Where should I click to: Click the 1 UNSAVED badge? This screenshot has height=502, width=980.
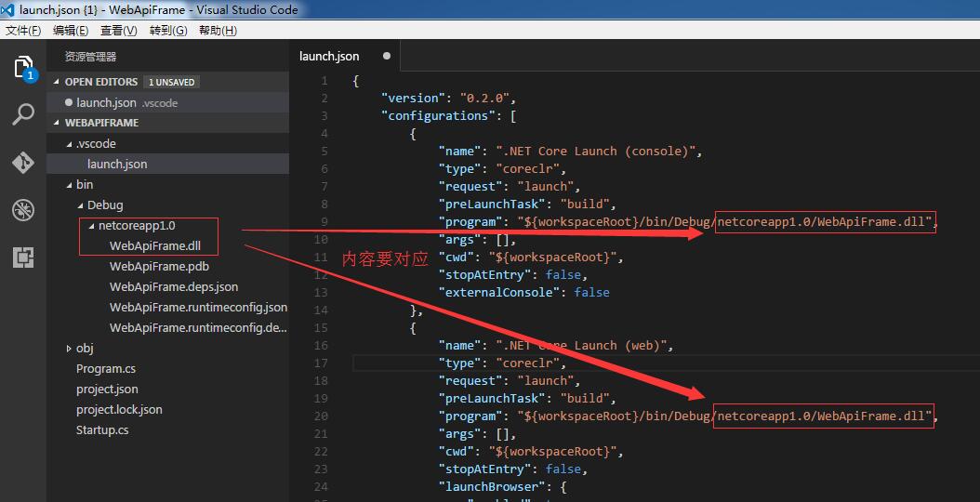pos(171,82)
